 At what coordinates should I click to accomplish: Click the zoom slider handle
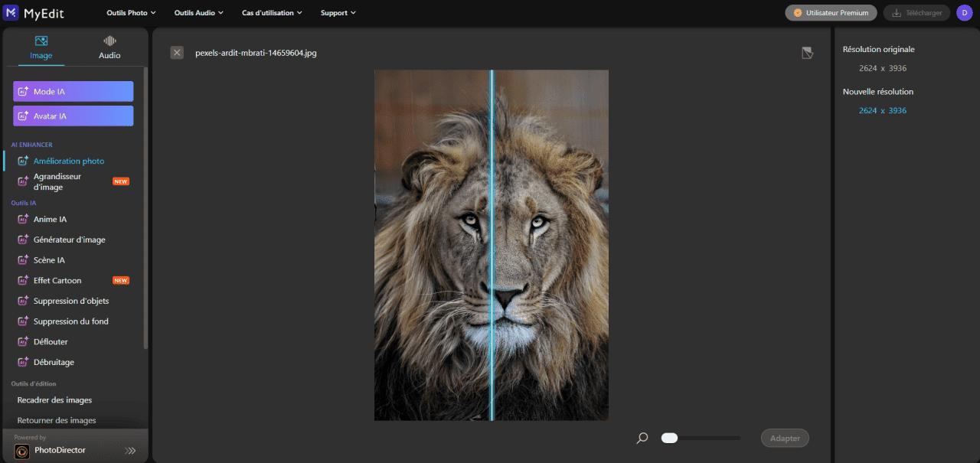(x=669, y=439)
